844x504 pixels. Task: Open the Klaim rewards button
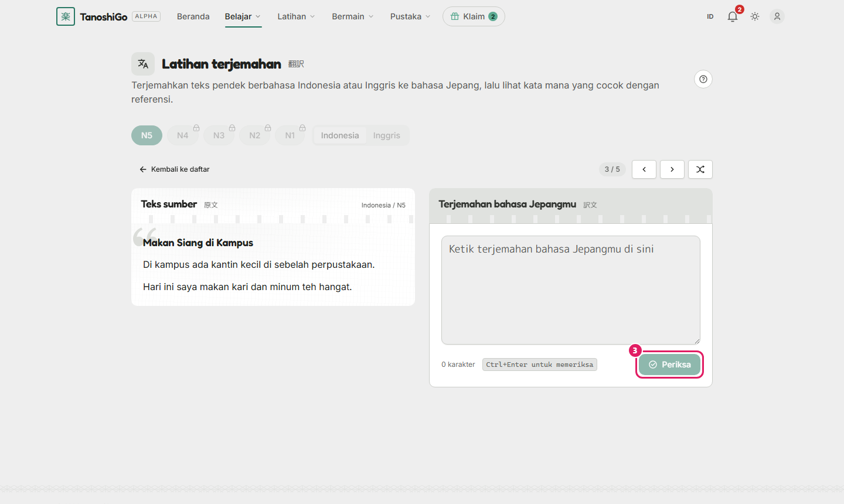pyautogui.click(x=474, y=16)
